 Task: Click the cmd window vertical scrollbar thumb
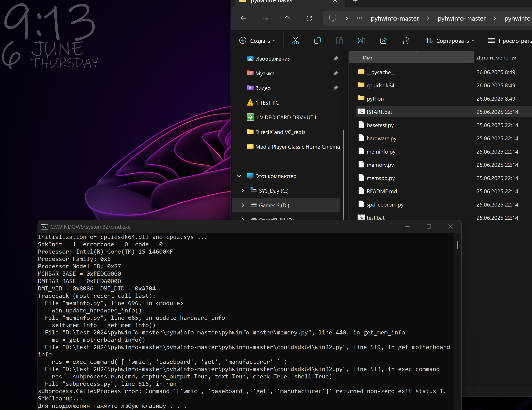coord(457,245)
